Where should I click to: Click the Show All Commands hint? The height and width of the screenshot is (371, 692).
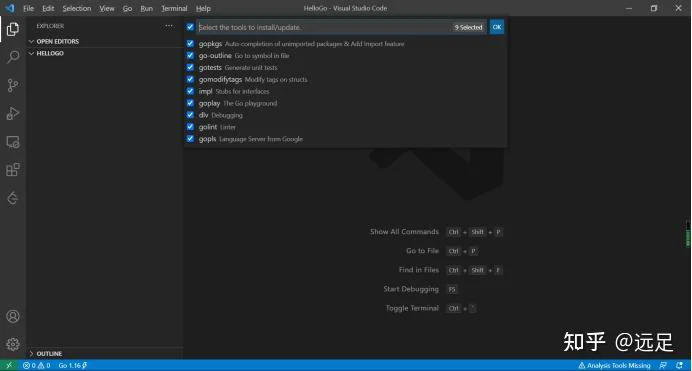point(404,232)
